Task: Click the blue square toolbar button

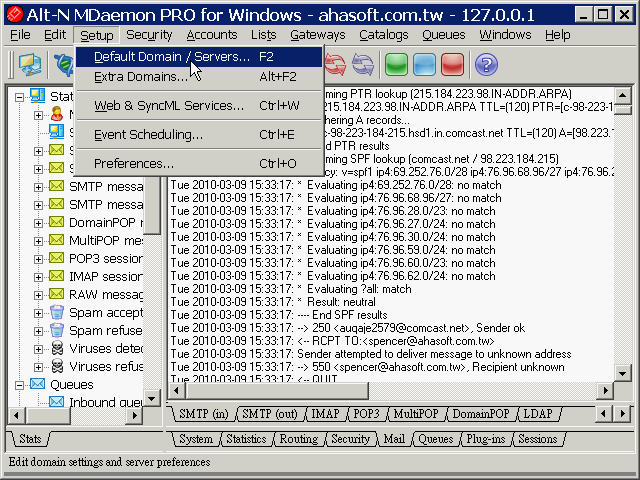Action: (424, 64)
